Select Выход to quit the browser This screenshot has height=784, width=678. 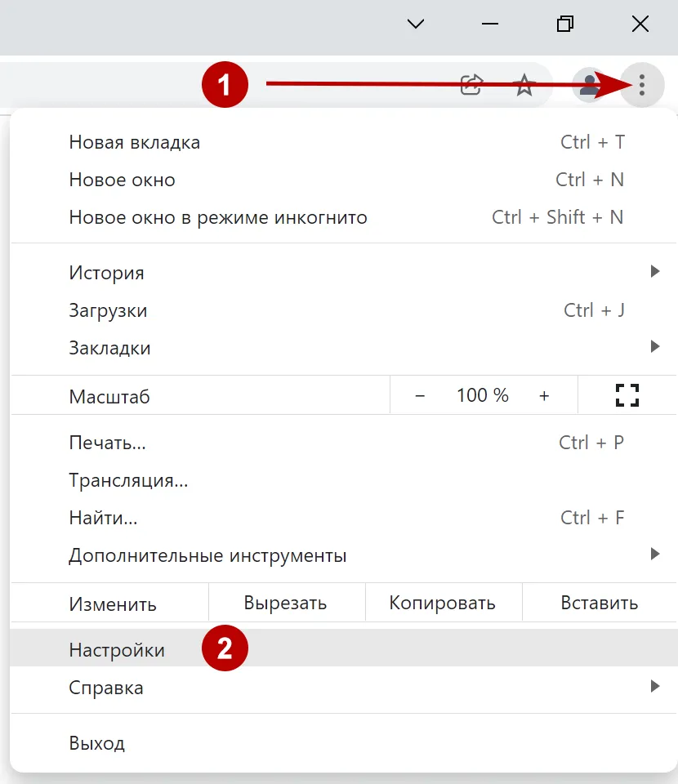pos(96,742)
